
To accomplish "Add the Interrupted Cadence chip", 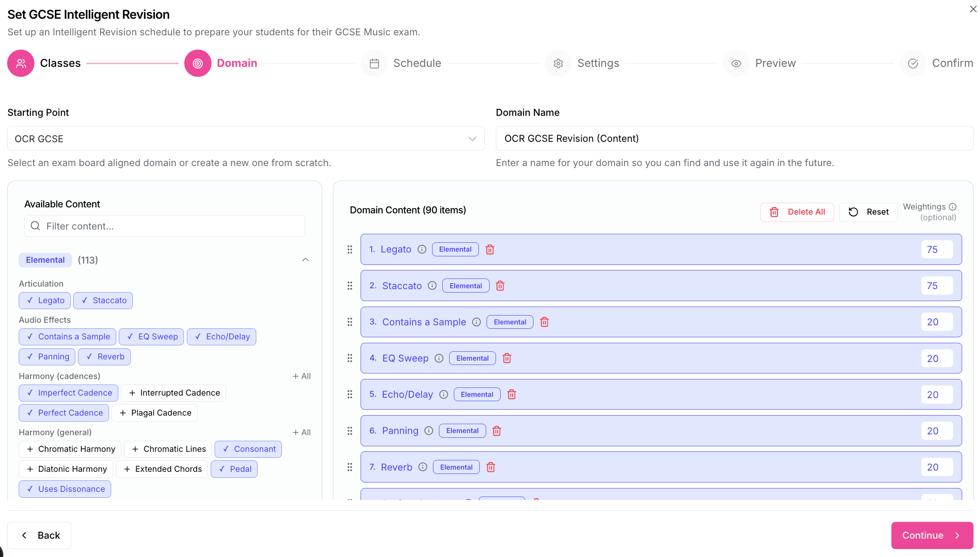I will click(x=173, y=393).
